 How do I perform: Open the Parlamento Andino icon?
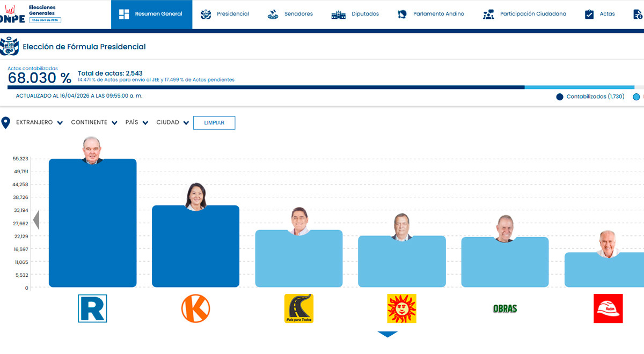tap(401, 13)
